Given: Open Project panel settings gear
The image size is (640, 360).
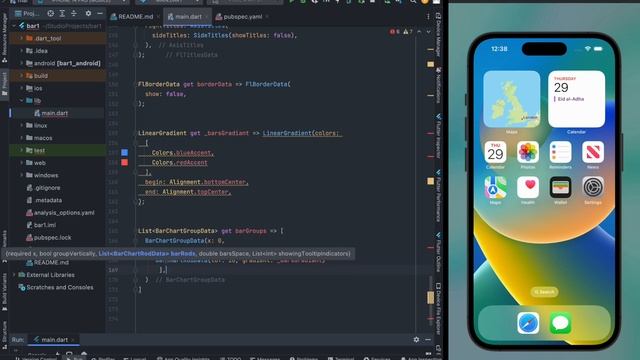Looking at the screenshot, I should coord(88,13).
